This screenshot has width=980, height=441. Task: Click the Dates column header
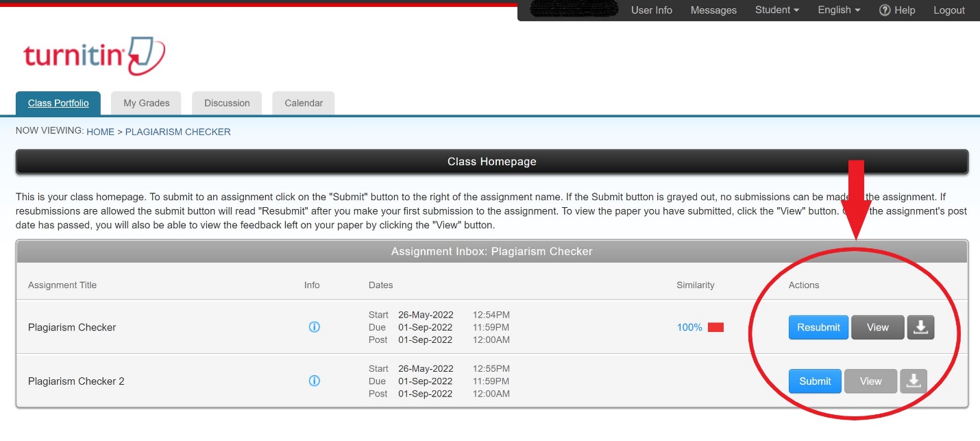tap(381, 285)
